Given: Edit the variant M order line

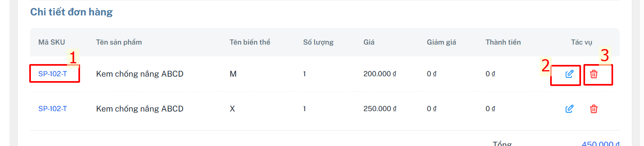Looking at the screenshot, I should click(x=569, y=74).
